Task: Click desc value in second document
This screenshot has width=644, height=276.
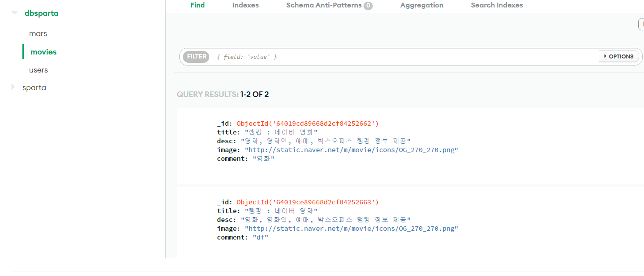Action: pyautogui.click(x=326, y=220)
